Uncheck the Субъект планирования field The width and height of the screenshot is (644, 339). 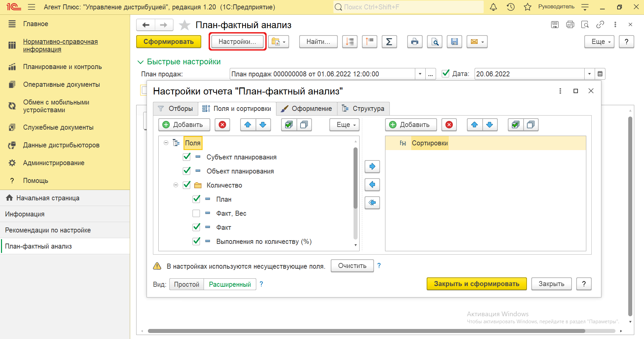187,157
